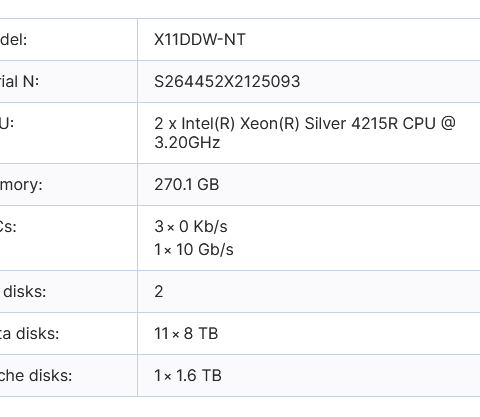This screenshot has height=417, width=480.
Task: Click the CPU row label
Action: coord(7,124)
